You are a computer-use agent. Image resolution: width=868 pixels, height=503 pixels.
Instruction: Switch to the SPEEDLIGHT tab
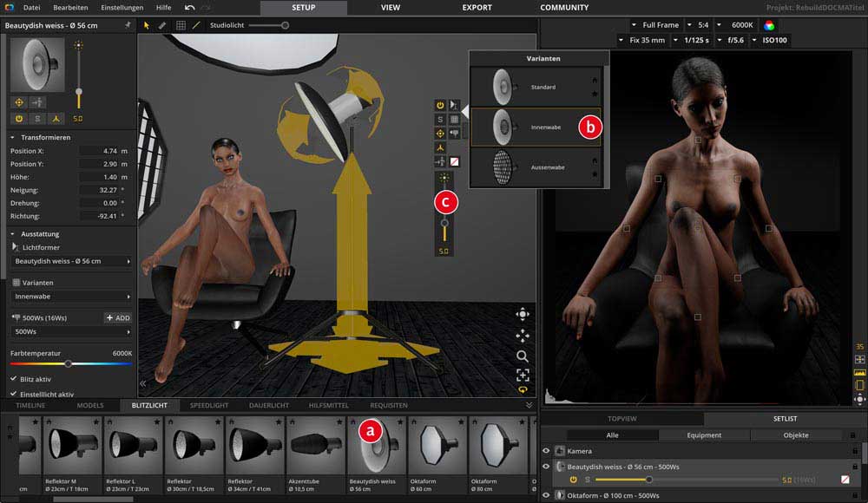click(x=209, y=405)
